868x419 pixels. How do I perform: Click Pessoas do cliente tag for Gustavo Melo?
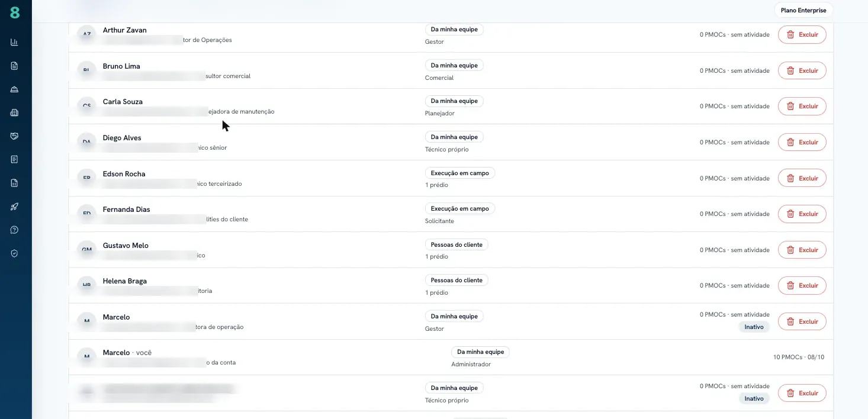[x=456, y=244]
